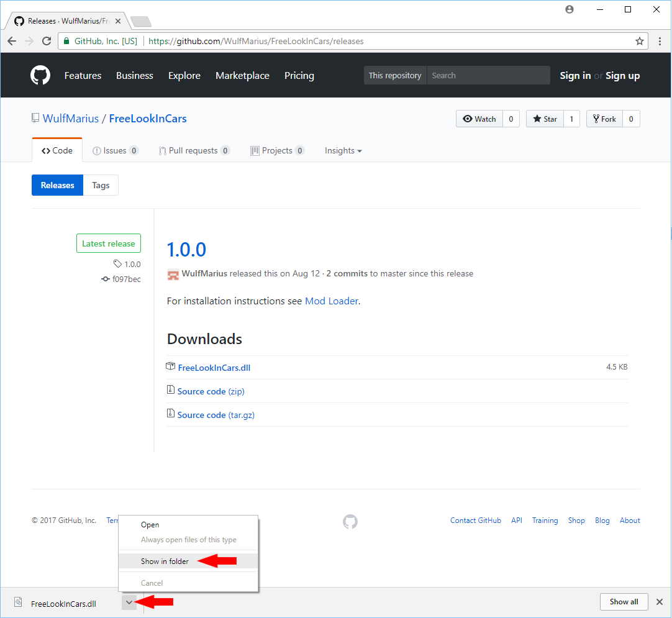Click FreeLookInCars.dll file icon in download bar
This screenshot has height=618, width=672.
point(18,602)
